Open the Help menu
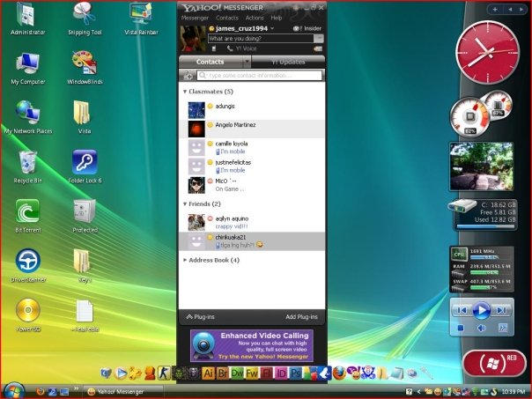Viewport: 532px width, 399px height. click(277, 18)
